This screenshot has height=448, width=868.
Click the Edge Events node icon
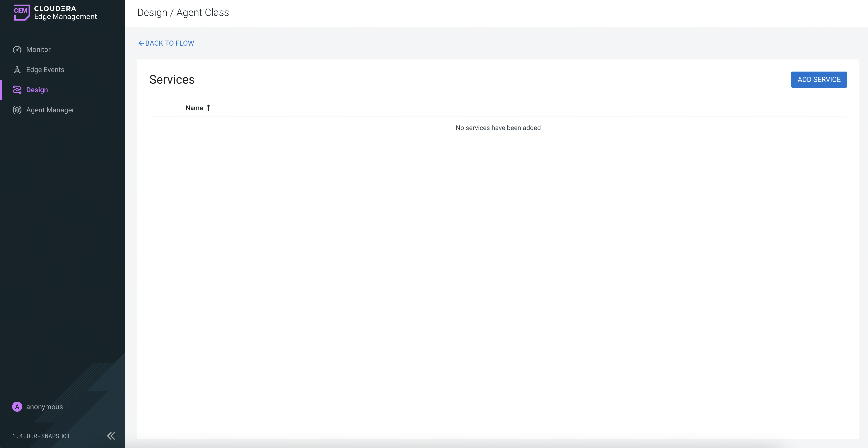pos(17,70)
